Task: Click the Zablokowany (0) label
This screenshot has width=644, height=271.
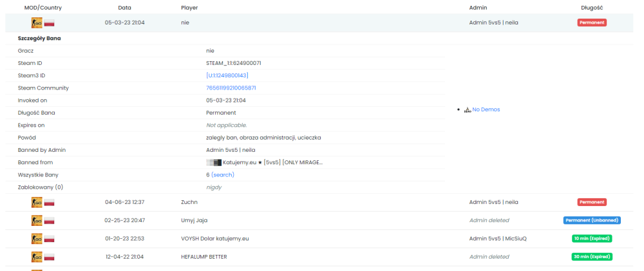Action: pyautogui.click(x=40, y=187)
